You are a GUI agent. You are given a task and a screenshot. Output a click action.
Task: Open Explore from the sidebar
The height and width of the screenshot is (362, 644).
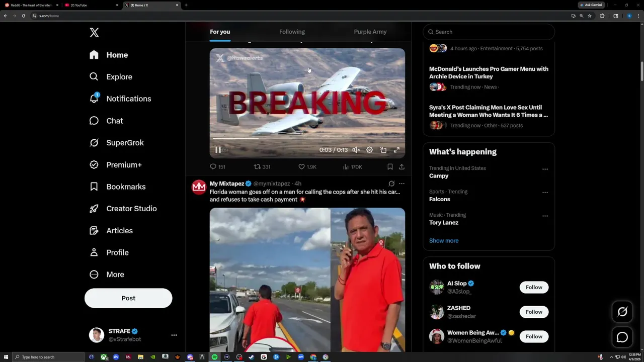111,77
